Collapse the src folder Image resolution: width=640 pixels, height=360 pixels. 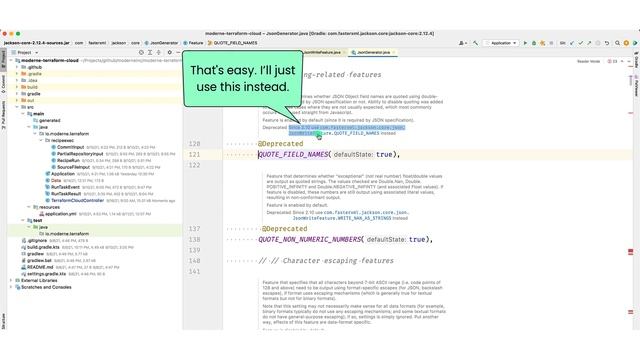(17, 107)
